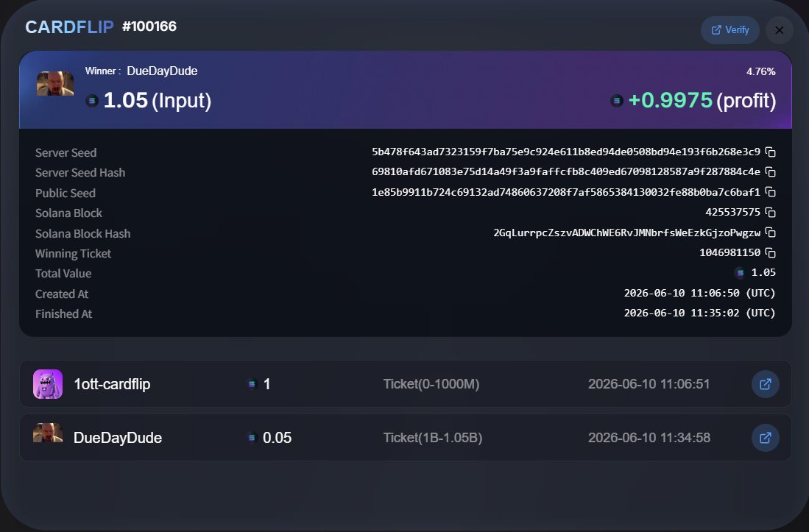The height and width of the screenshot is (532, 809).
Task: Click the winner name DueDayDude in banner
Action: click(x=162, y=71)
